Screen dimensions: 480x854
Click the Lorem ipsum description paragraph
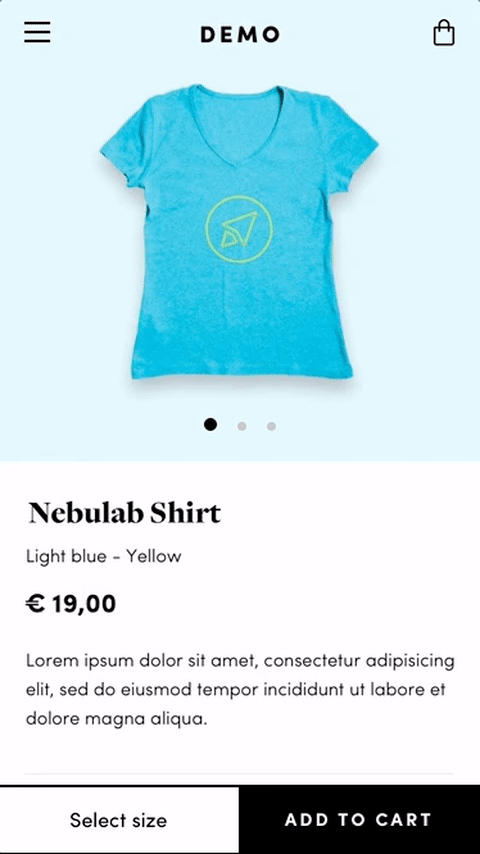coord(240,690)
